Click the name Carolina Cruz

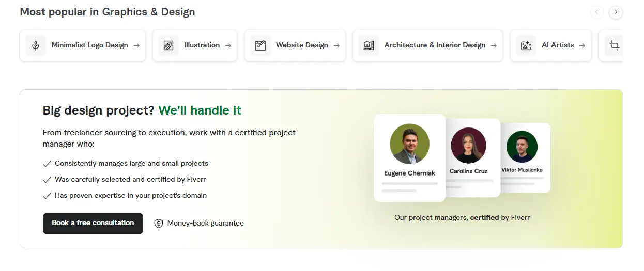[468, 171]
